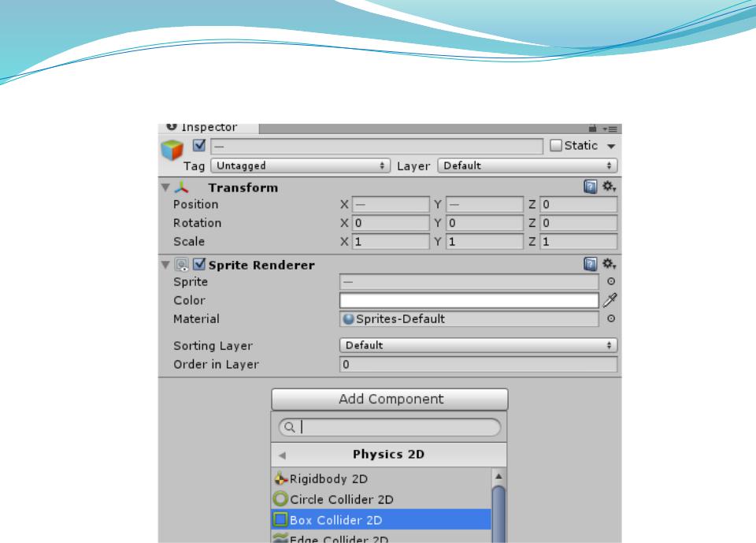Click the Scale label

(x=189, y=241)
